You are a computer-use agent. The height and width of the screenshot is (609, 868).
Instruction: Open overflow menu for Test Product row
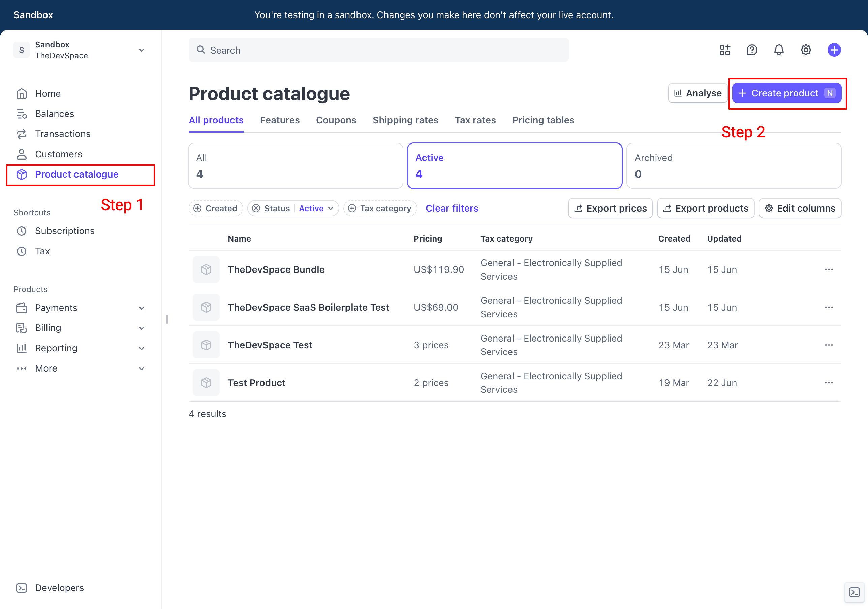click(x=829, y=383)
